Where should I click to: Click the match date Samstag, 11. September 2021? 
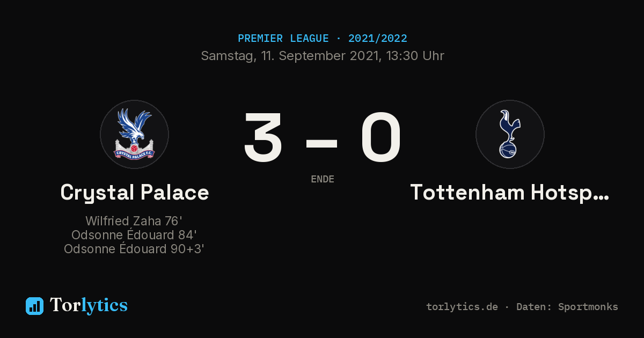click(x=290, y=56)
